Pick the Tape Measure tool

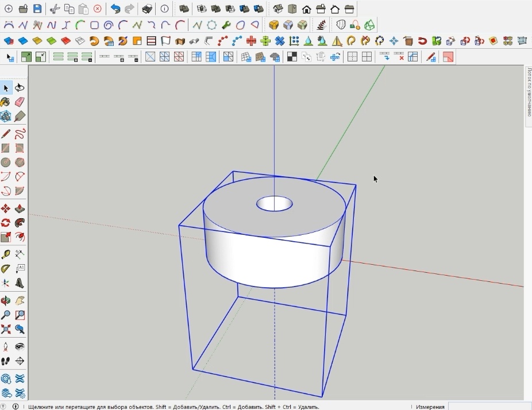tap(6, 254)
